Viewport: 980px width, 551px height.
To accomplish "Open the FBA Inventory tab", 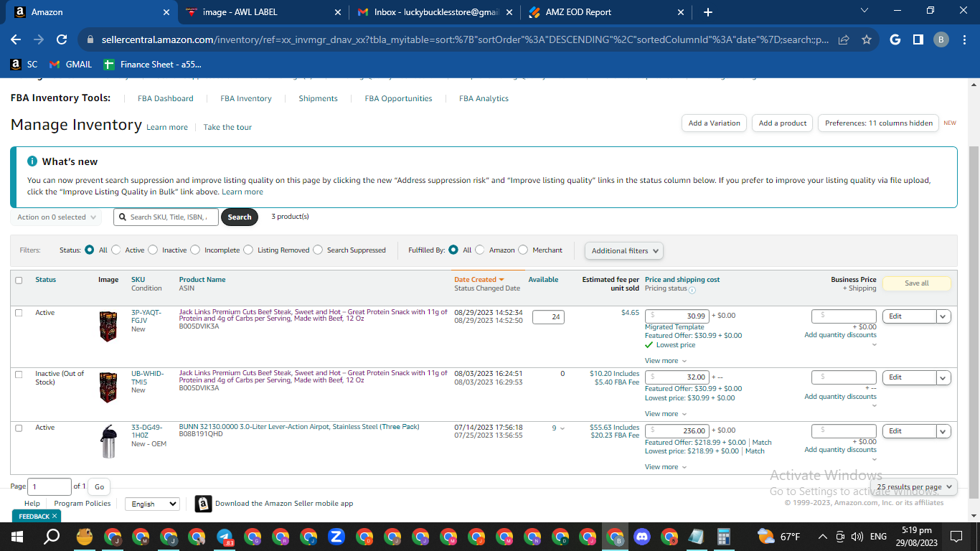I will tap(246, 98).
